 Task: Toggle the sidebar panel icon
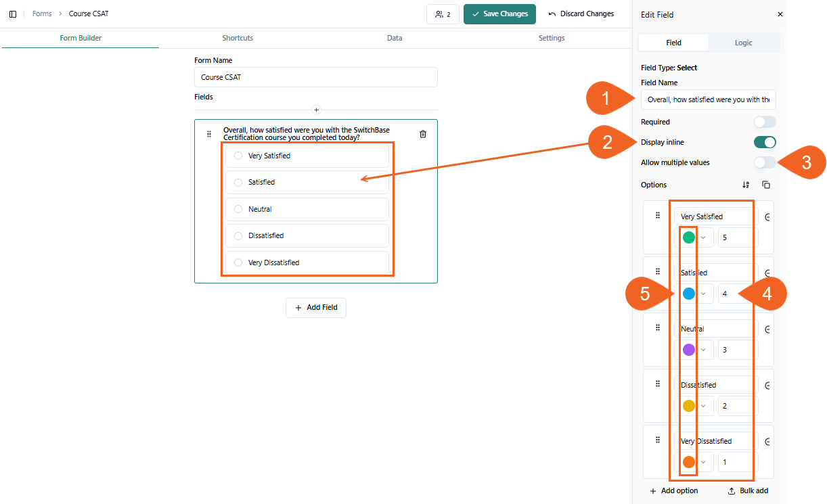tap(13, 14)
